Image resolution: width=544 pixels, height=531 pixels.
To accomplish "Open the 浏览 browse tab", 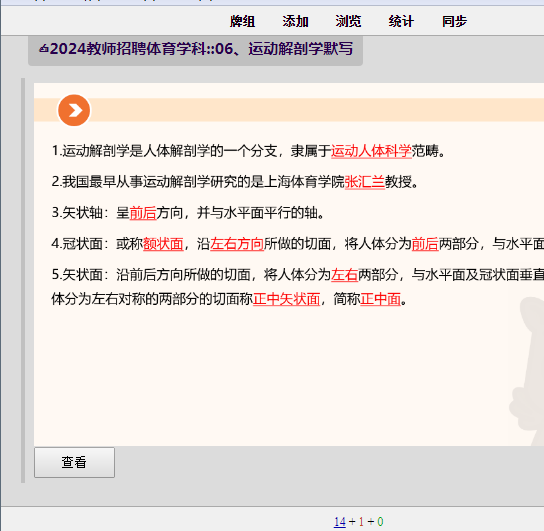I will [348, 22].
